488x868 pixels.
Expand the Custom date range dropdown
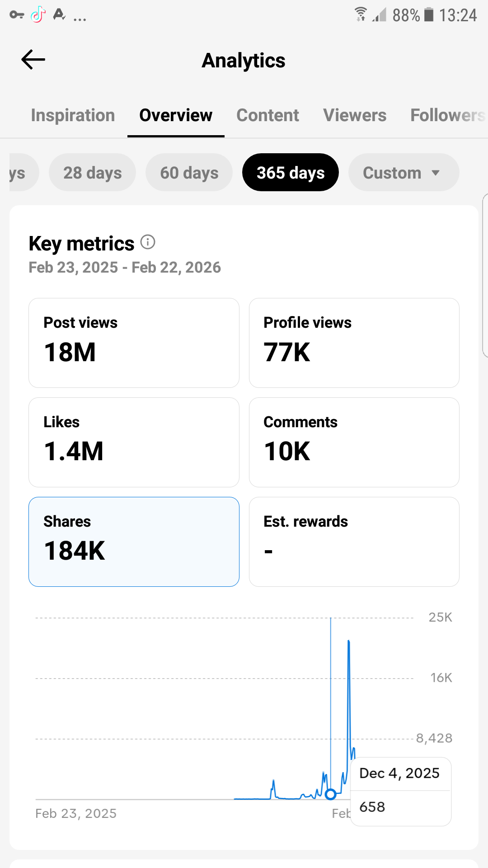pyautogui.click(x=404, y=173)
